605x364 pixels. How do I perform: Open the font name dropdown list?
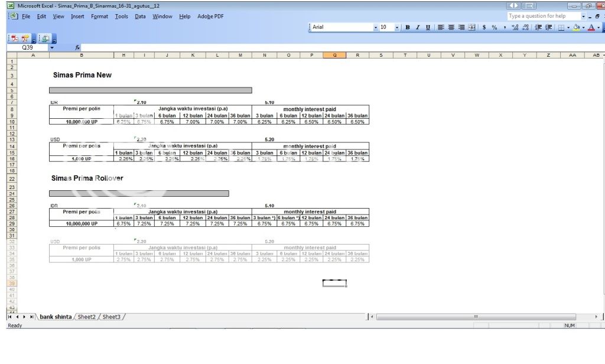[375, 27]
